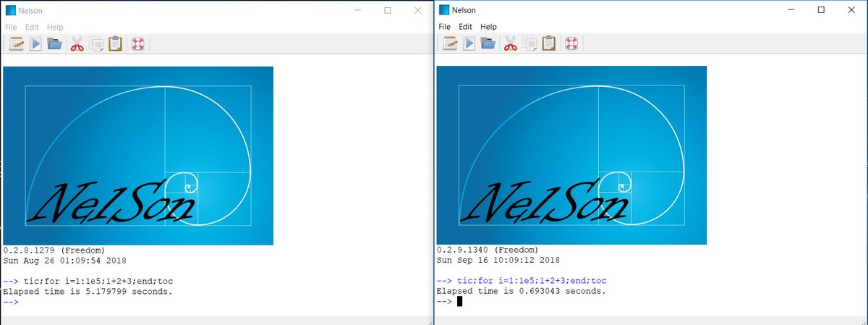Click the empty prompt line in left console
The height and width of the screenshot is (325, 868).
pos(10,301)
